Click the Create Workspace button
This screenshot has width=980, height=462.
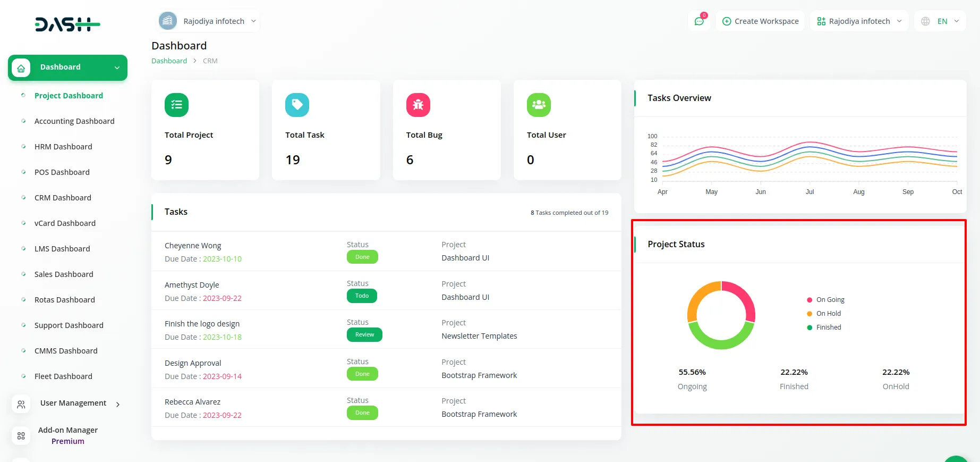pyautogui.click(x=760, y=21)
